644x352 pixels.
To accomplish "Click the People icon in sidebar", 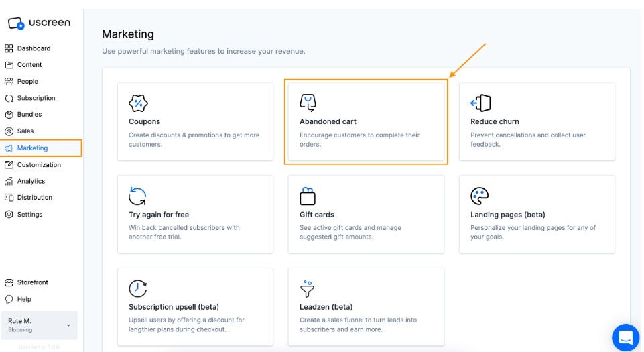I will pos(9,81).
